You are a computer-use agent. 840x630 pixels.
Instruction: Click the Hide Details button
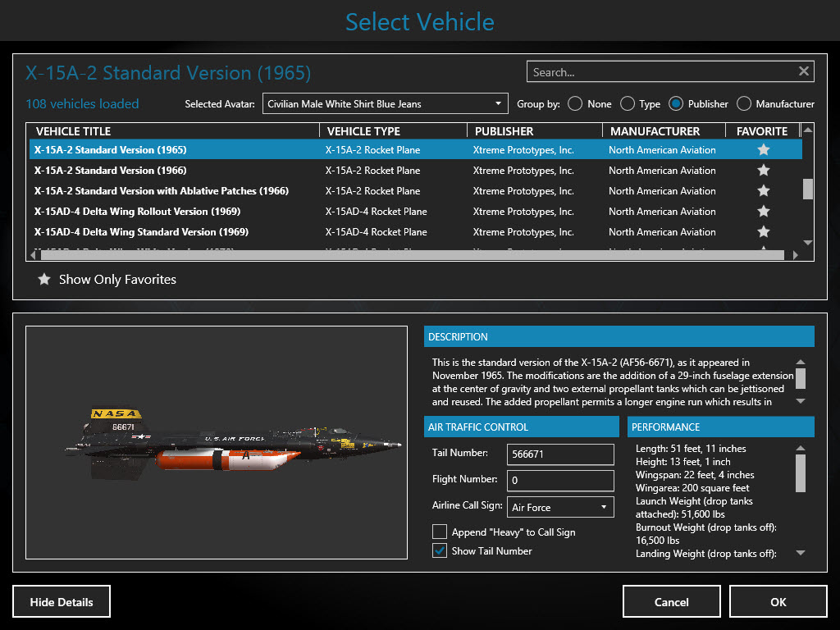click(x=62, y=601)
